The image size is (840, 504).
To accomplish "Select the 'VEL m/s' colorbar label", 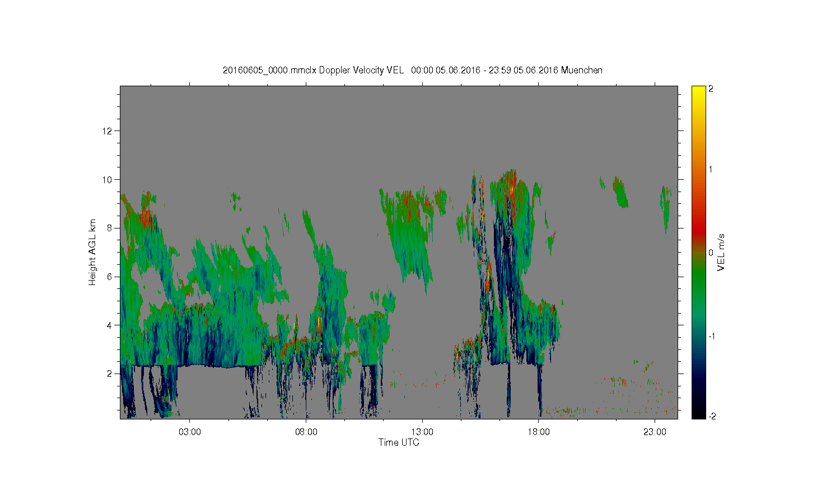I will (721, 252).
